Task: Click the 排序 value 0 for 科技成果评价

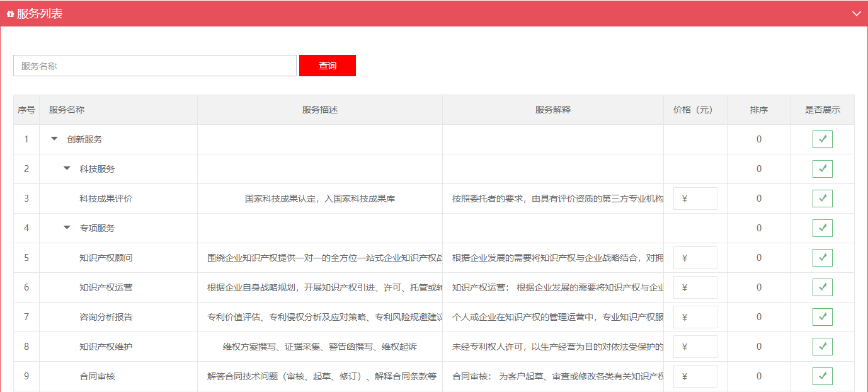Action: (759, 199)
